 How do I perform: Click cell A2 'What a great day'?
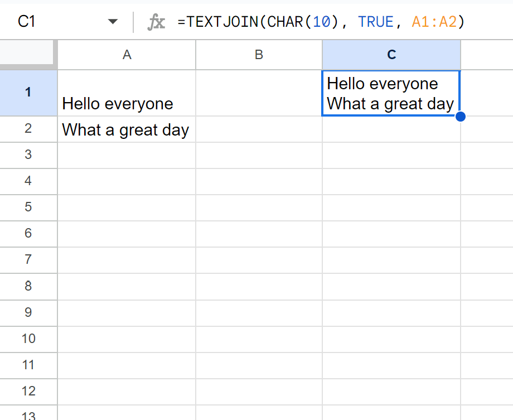click(127, 129)
